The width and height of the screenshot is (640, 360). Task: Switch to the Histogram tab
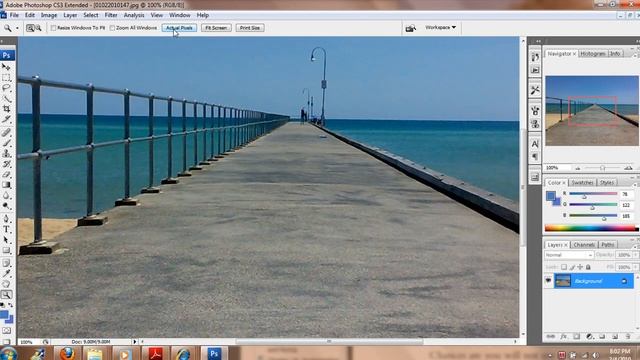[593, 54]
